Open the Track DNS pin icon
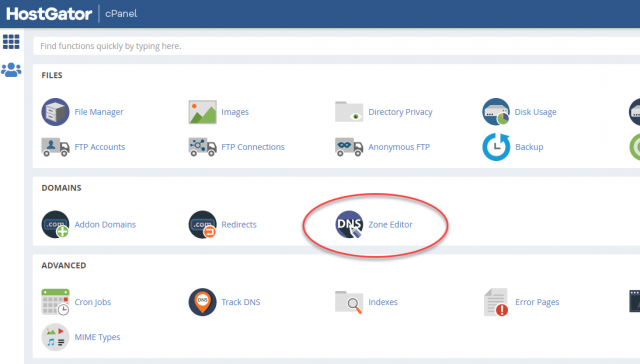Screen dimensions: 640x364 click(202, 302)
